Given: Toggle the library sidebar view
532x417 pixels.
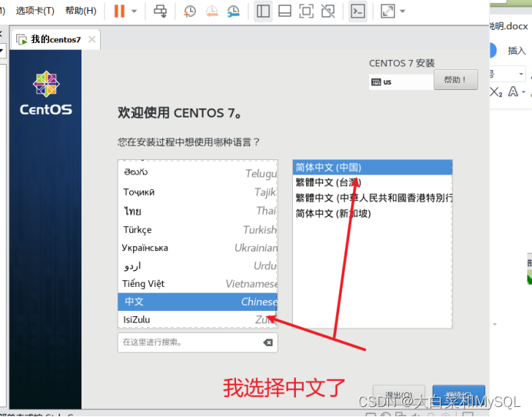Looking at the screenshot, I should click(263, 11).
